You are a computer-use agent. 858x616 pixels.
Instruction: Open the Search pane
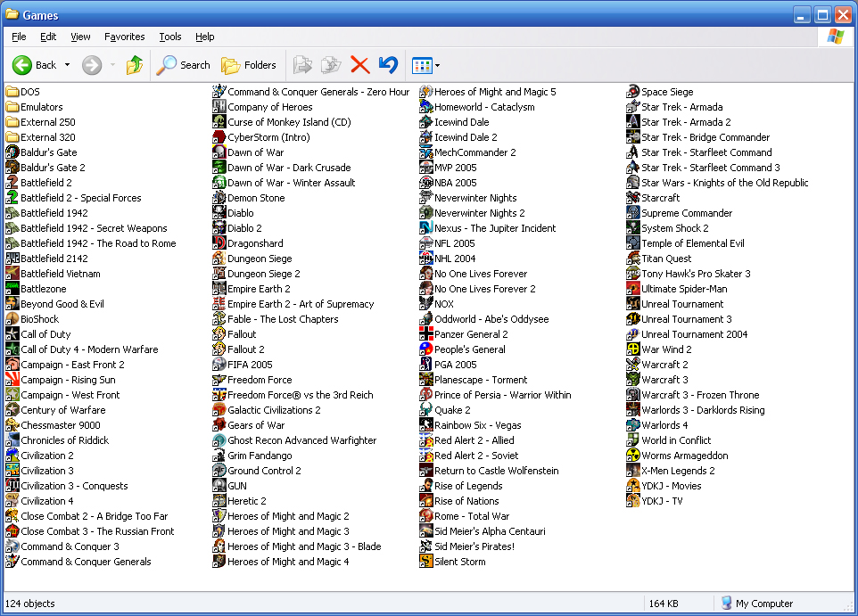coord(184,65)
